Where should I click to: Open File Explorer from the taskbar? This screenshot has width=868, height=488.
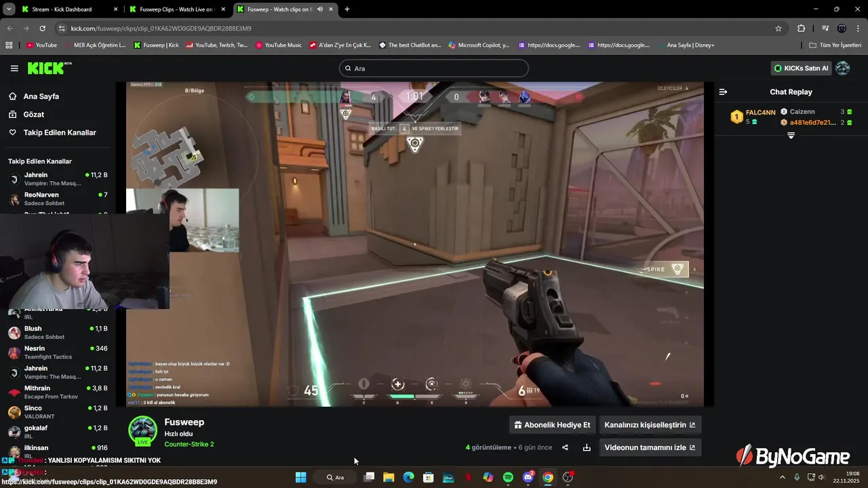tap(389, 477)
